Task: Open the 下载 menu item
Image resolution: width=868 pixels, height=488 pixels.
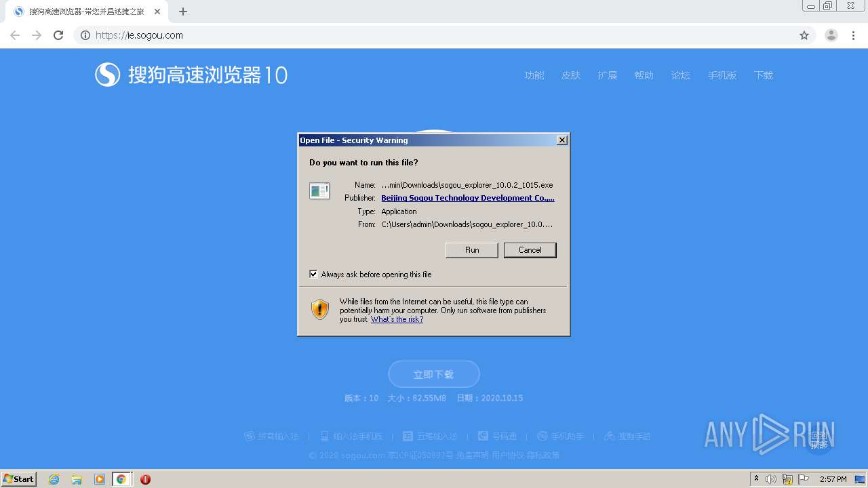Action: 764,75
